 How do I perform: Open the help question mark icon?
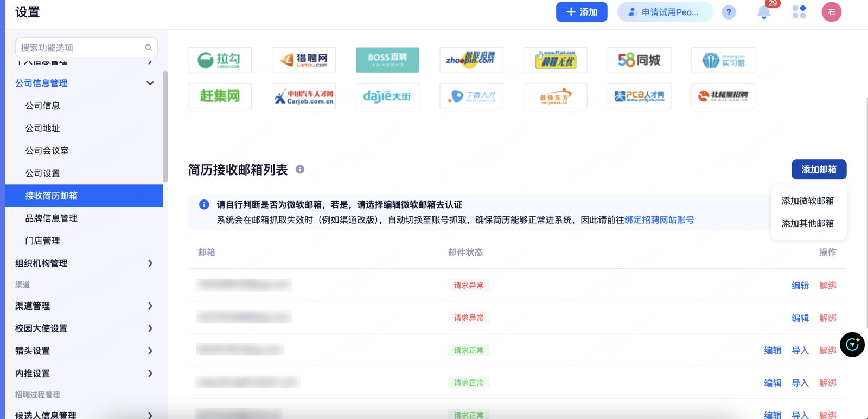[729, 12]
